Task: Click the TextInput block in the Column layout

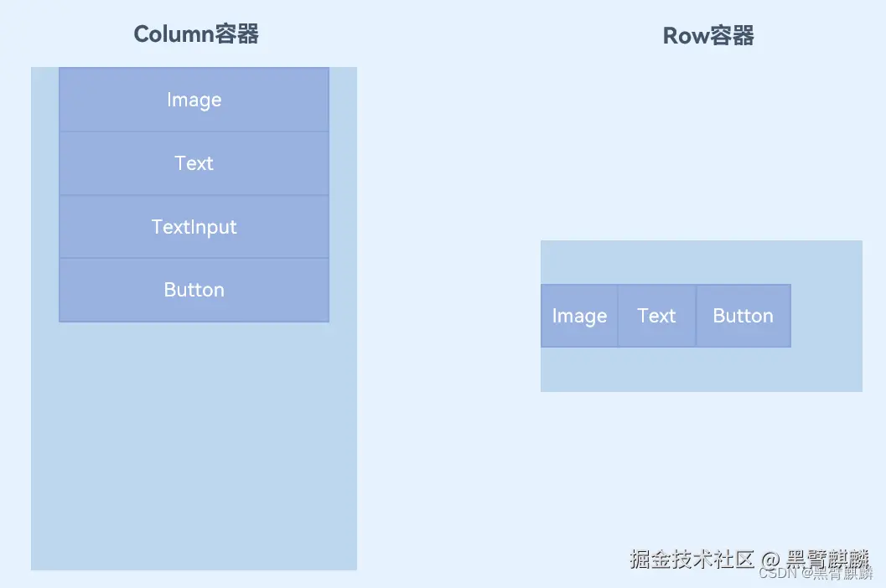Action: pos(194,226)
